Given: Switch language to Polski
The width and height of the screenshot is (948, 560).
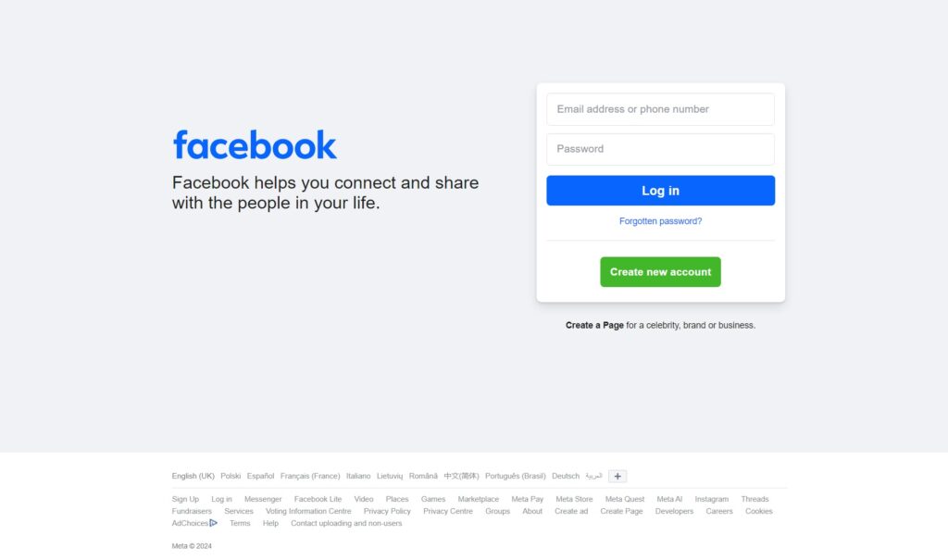Looking at the screenshot, I should (x=231, y=476).
